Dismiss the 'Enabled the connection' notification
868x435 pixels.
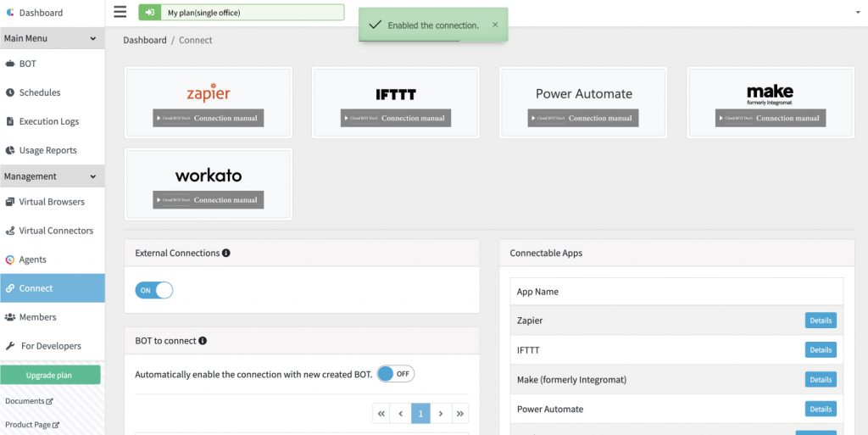pyautogui.click(x=495, y=25)
